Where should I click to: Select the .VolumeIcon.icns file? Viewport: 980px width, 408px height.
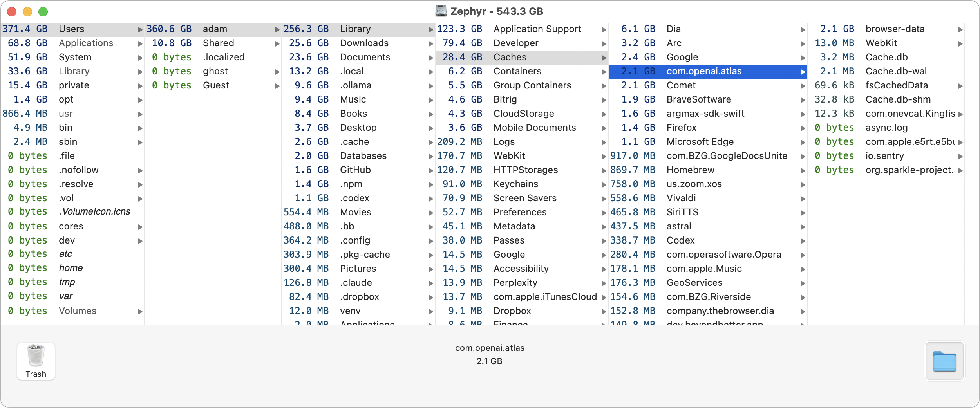point(72,211)
